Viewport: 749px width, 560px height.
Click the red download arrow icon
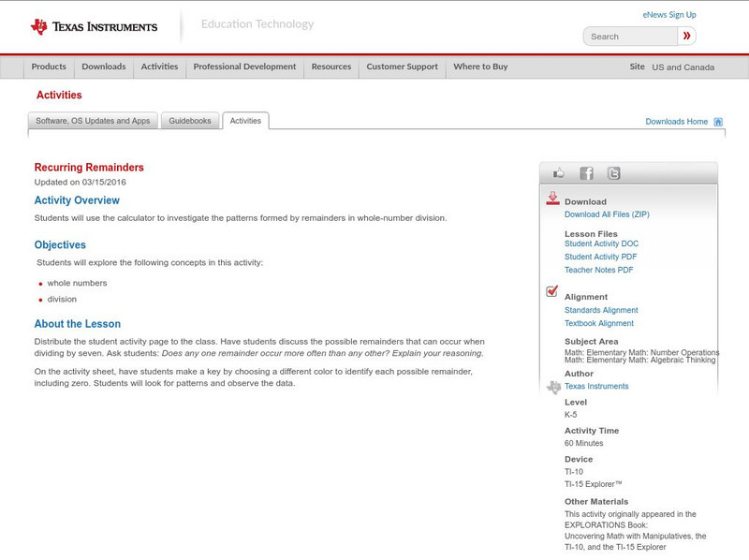click(552, 199)
